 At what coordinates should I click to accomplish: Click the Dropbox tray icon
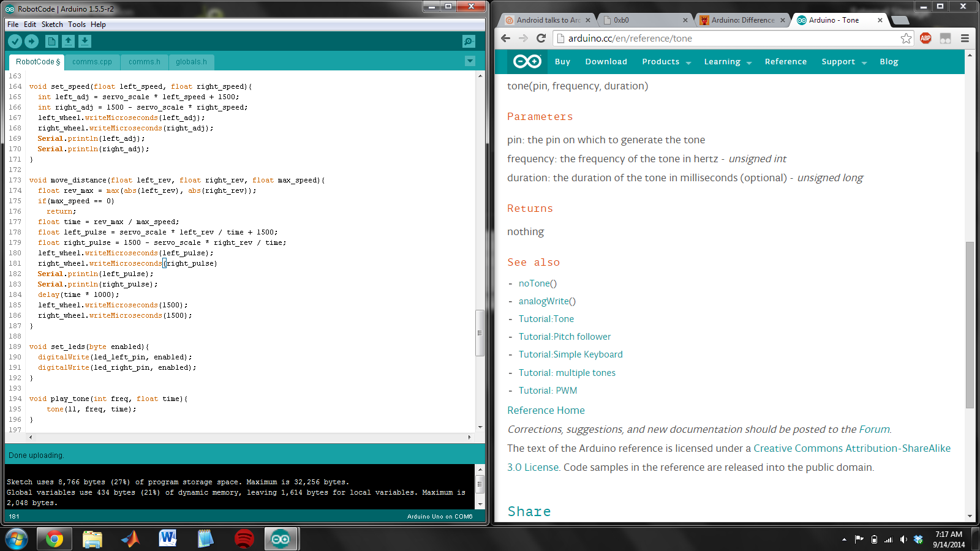pyautogui.click(x=918, y=539)
